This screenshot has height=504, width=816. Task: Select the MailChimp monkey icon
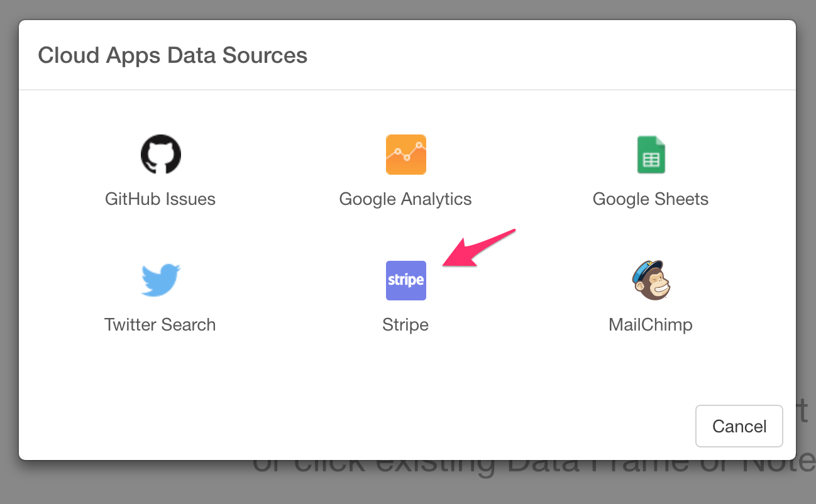coord(651,280)
